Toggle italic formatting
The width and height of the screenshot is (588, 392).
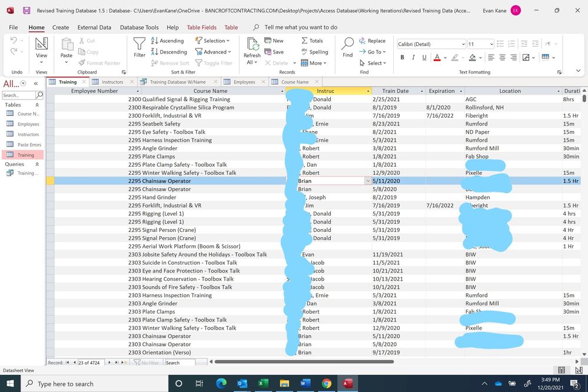[413, 57]
